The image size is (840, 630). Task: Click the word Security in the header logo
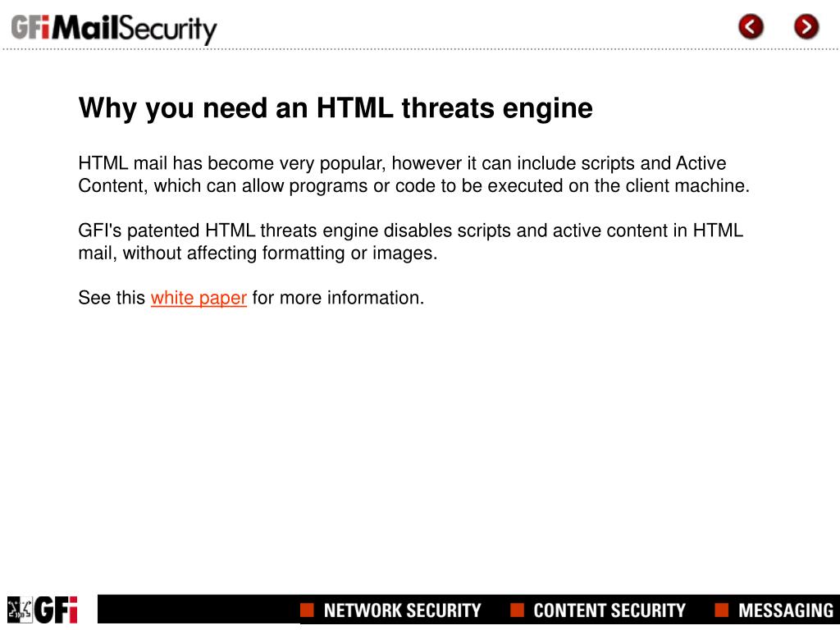tap(167, 30)
